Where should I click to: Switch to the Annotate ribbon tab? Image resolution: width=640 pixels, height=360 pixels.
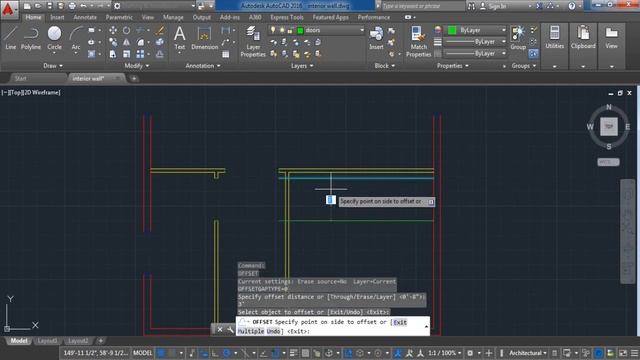point(85,18)
